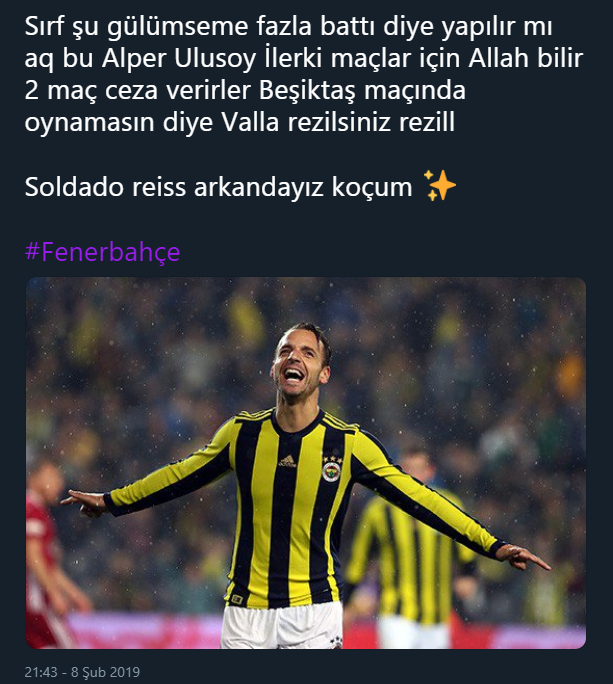Click the line 'Soldado reiss arkandayız koçum'
Screen dimensions: 613x684
coord(218,187)
